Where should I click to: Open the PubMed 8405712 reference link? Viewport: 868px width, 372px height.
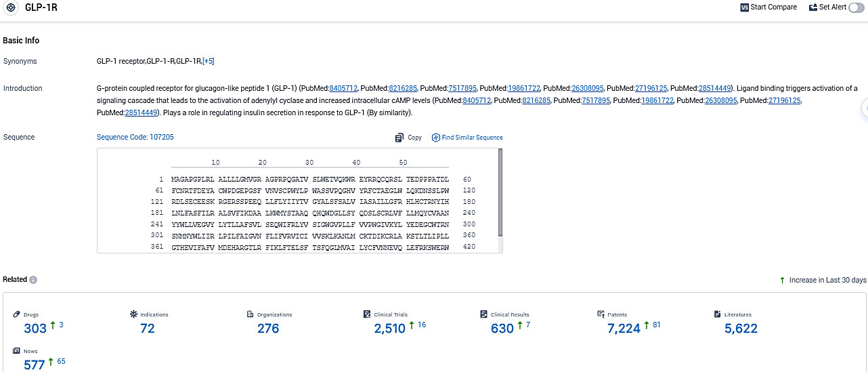pyautogui.click(x=343, y=89)
